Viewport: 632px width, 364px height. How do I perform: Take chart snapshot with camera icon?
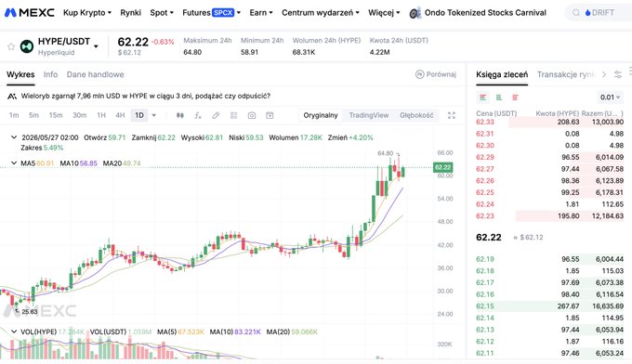click(252, 115)
